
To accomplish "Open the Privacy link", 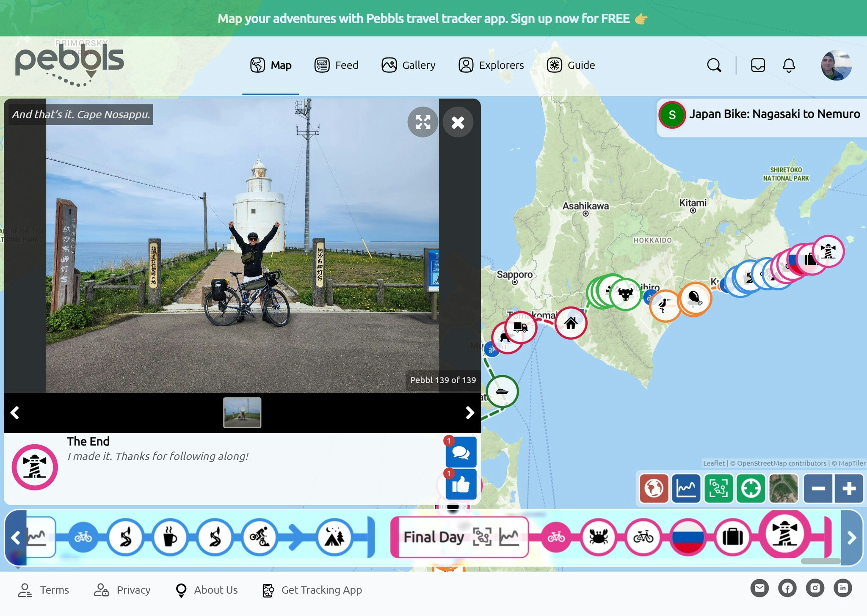I will point(122,590).
